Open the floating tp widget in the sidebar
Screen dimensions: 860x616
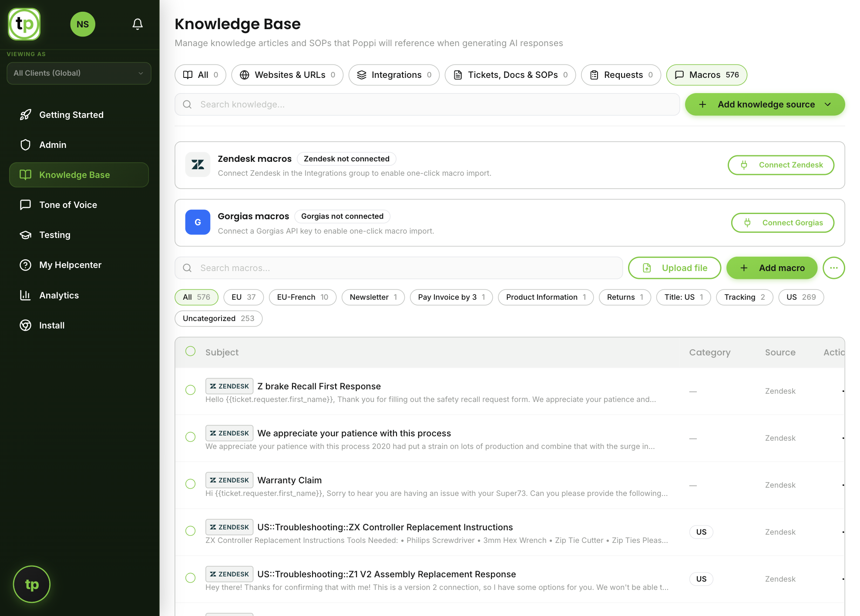(x=32, y=584)
